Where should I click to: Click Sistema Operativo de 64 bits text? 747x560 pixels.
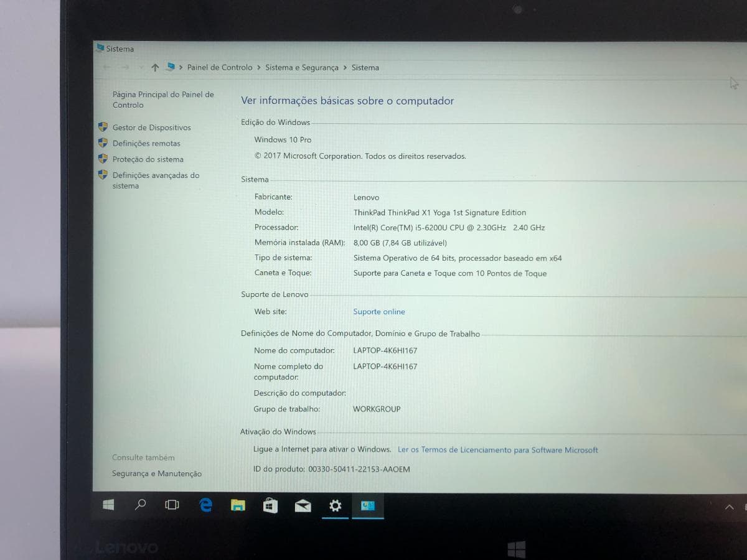click(x=458, y=258)
